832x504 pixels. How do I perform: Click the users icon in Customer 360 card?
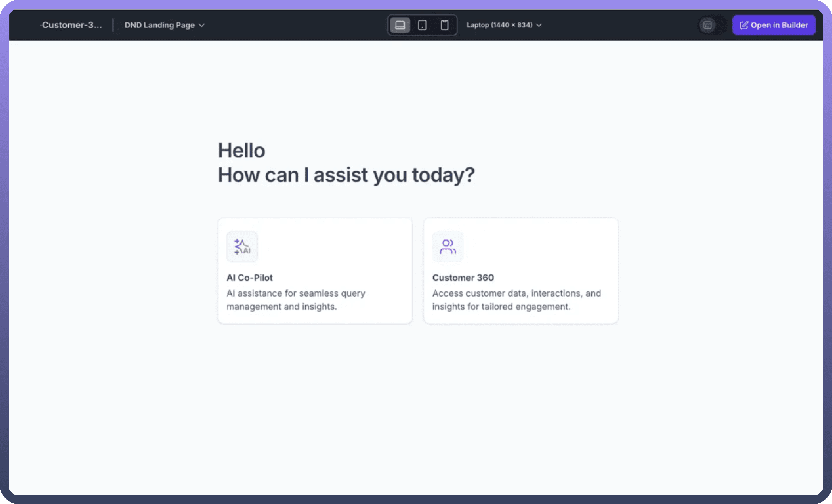[x=448, y=247]
